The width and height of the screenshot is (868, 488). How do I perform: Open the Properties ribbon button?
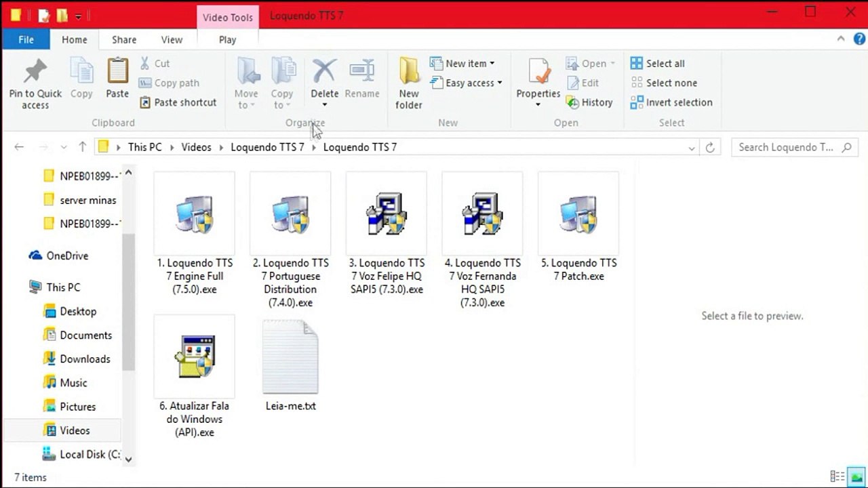click(538, 73)
